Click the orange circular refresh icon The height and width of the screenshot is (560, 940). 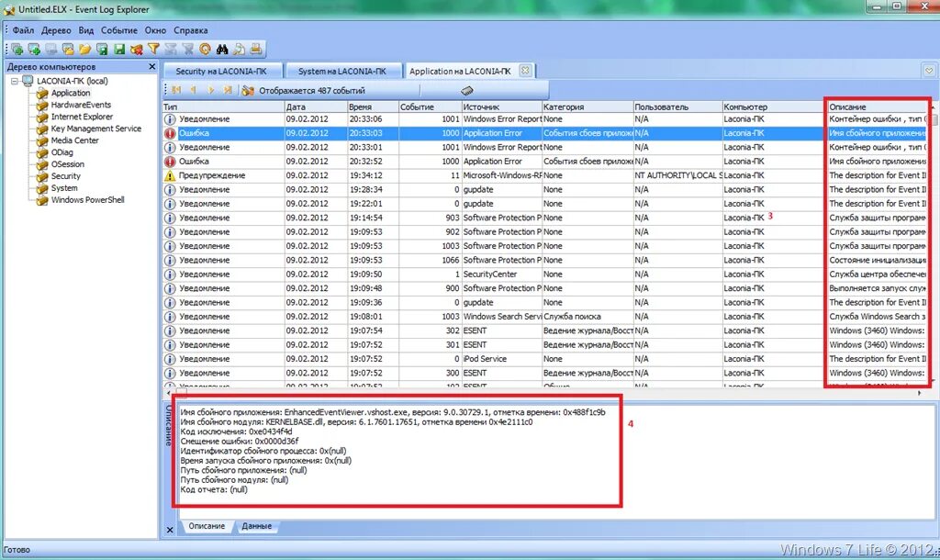tap(205, 50)
